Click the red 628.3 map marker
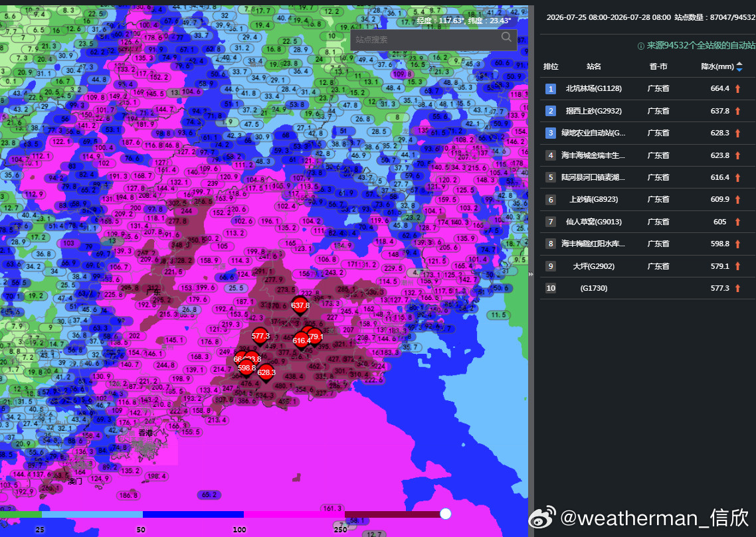This screenshot has width=756, height=537. coord(266,373)
